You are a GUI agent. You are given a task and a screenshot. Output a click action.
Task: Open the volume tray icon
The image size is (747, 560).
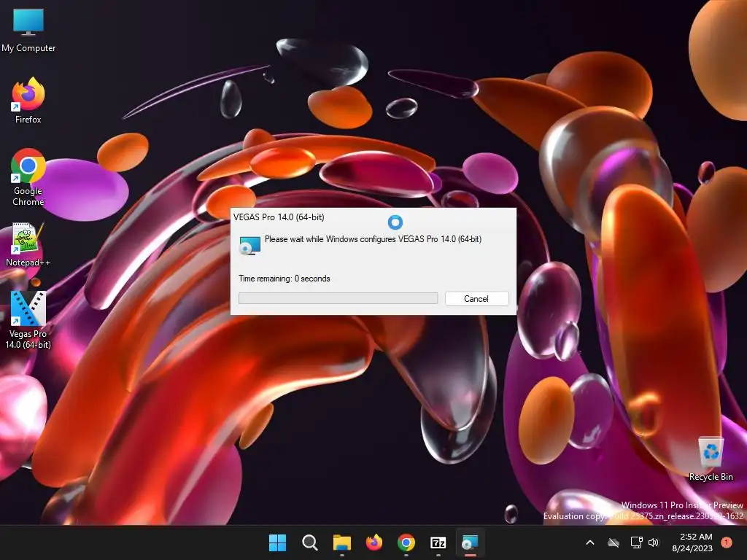(x=654, y=542)
